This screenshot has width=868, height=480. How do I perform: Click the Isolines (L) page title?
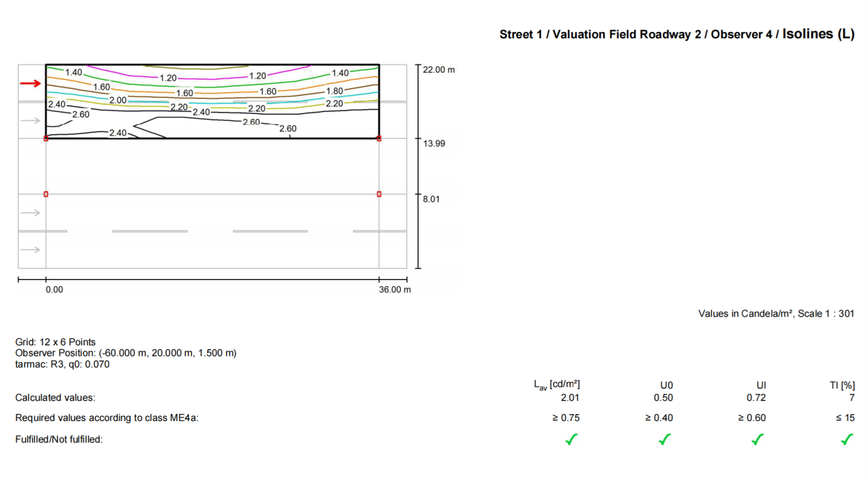click(x=818, y=34)
